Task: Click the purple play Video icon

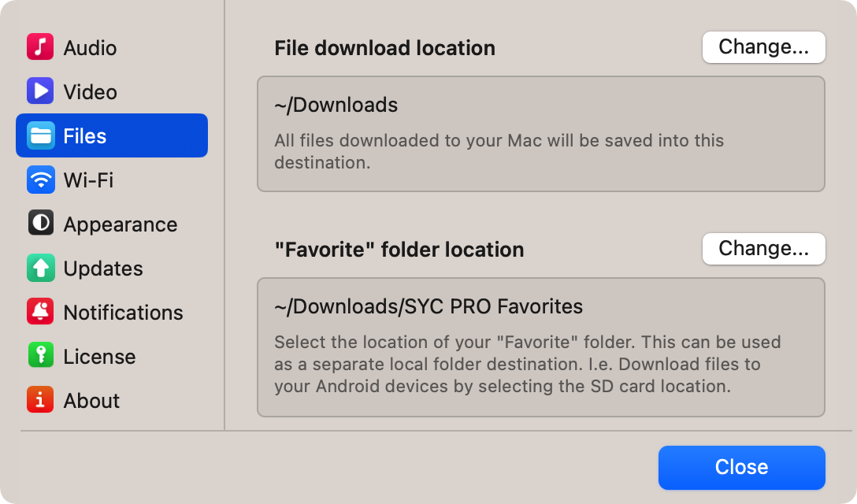Action: (x=40, y=91)
